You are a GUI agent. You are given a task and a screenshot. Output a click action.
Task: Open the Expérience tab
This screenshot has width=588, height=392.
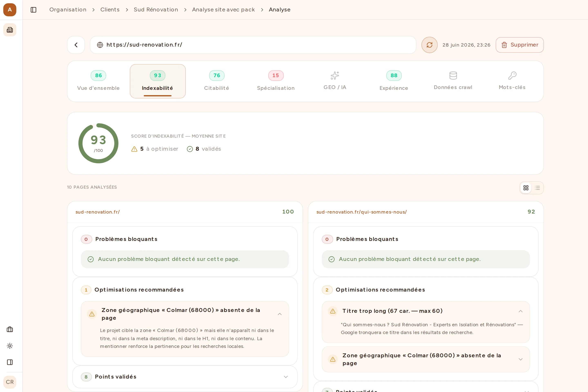click(x=394, y=81)
